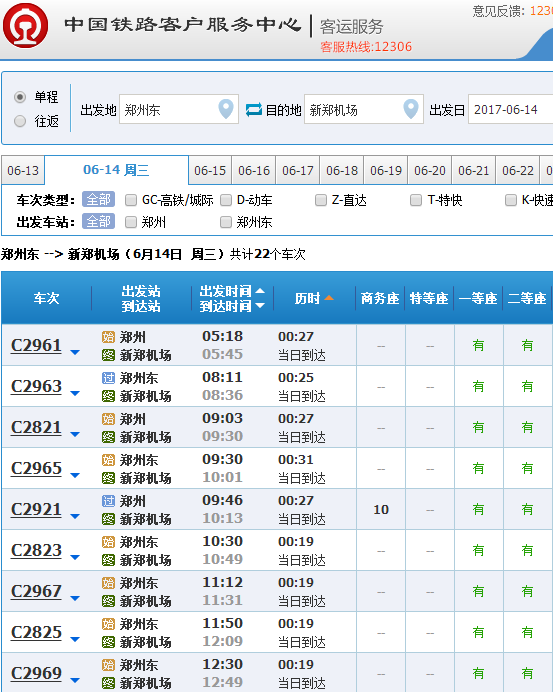
Task: Click the departure station location pin icon
Action: coord(226,109)
